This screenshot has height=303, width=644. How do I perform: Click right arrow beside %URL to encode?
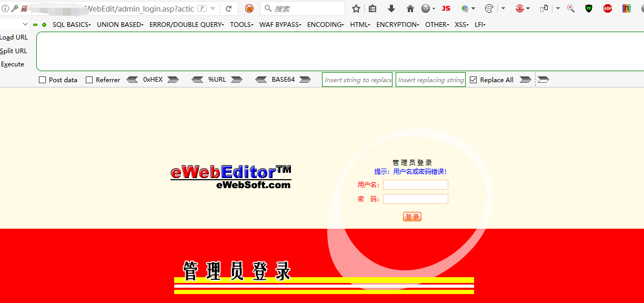click(237, 80)
